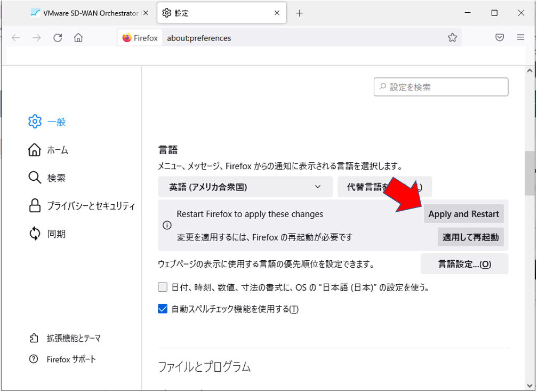Open the Firefox サポート help link
The image size is (538, 392).
(x=62, y=359)
